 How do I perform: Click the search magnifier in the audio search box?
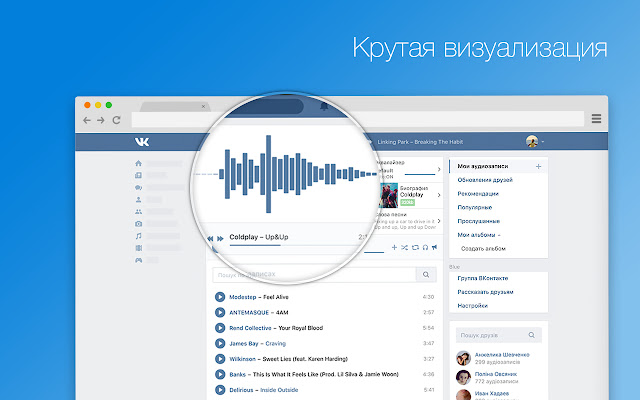pos(425,274)
